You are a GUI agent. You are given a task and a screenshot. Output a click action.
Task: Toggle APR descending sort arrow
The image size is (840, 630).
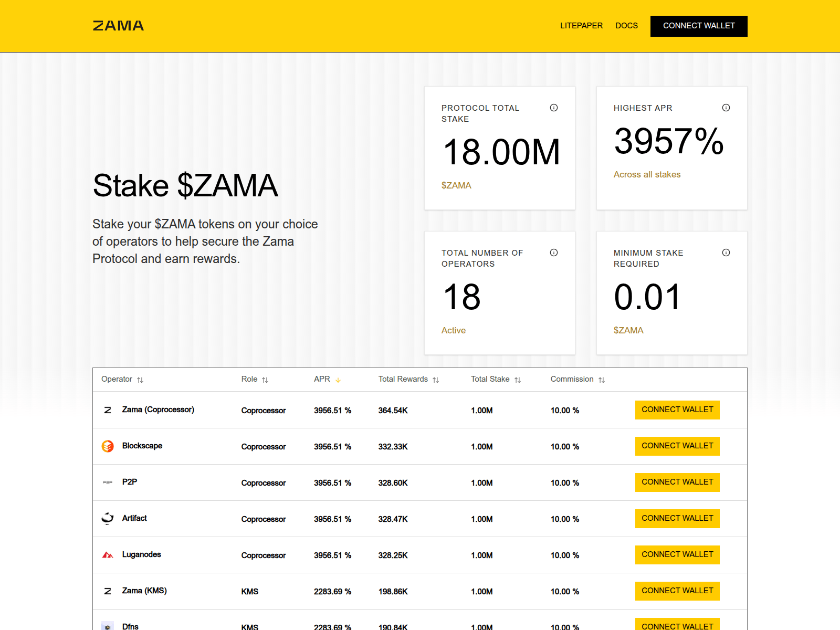pyautogui.click(x=338, y=380)
